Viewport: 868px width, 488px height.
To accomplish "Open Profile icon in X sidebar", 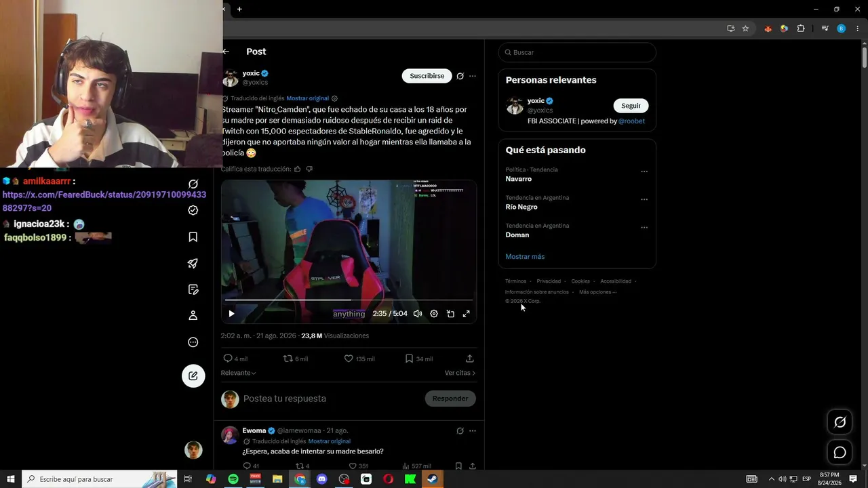I will 193,315.
